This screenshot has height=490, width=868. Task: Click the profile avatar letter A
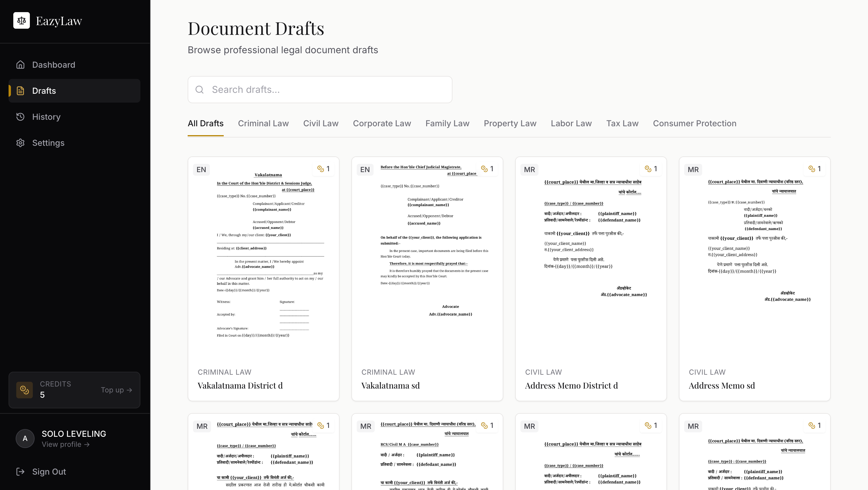[x=25, y=439]
